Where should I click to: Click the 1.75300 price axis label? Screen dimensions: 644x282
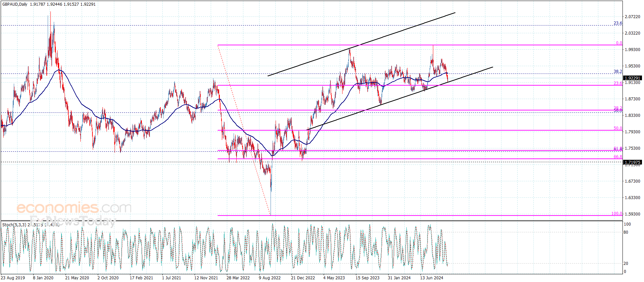[632, 148]
